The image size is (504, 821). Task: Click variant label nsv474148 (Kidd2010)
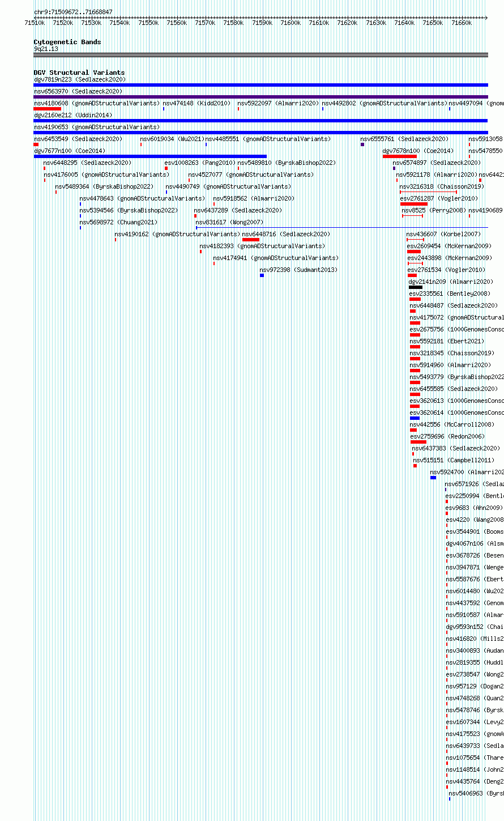[x=197, y=103]
